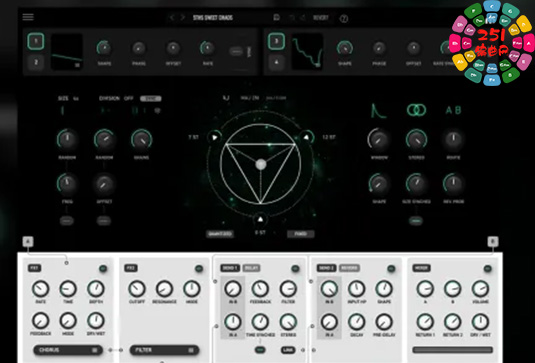Go to the previous preset arrow
Screen dimensions: 535x363
pyautogui.click(x=172, y=17)
